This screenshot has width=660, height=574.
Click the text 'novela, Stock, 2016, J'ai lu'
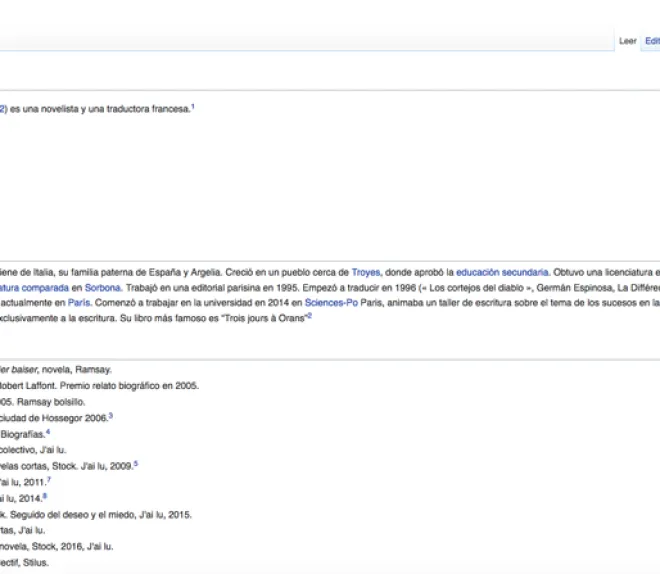click(56, 547)
